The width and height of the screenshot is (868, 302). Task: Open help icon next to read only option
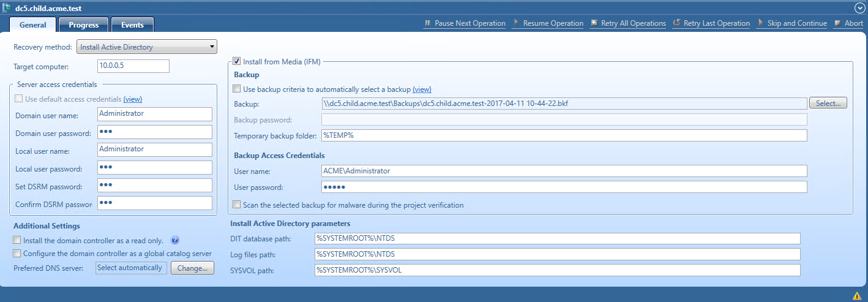pos(174,240)
